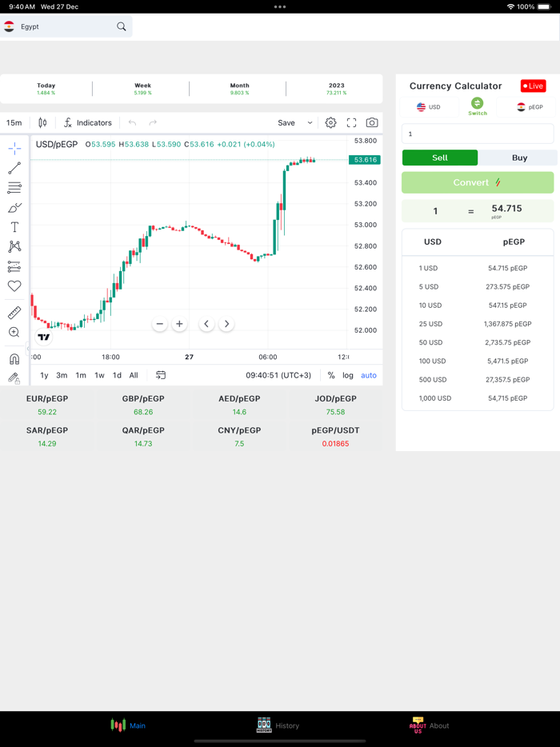Open the Fibonacci retracement tools

click(x=14, y=188)
